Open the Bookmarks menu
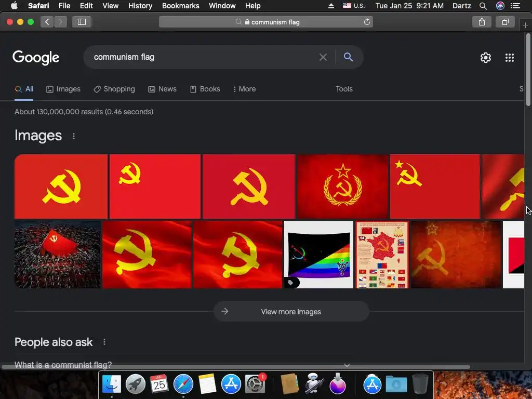 pyautogui.click(x=180, y=6)
